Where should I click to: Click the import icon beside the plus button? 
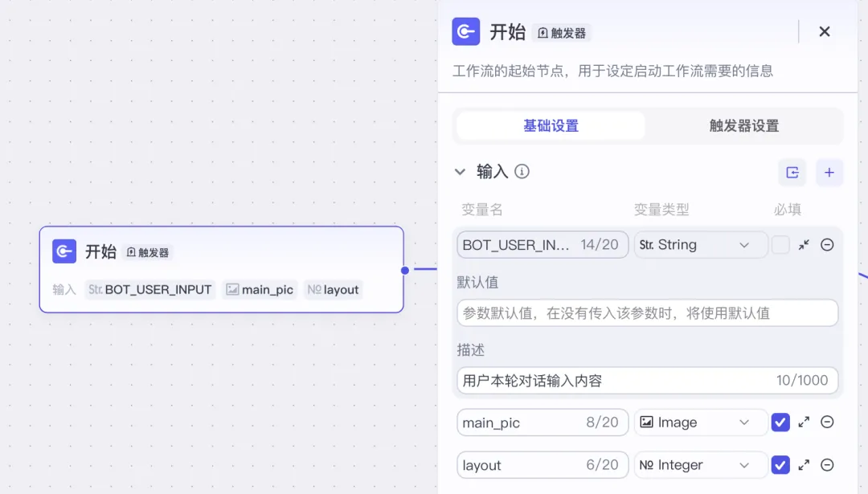coord(792,173)
